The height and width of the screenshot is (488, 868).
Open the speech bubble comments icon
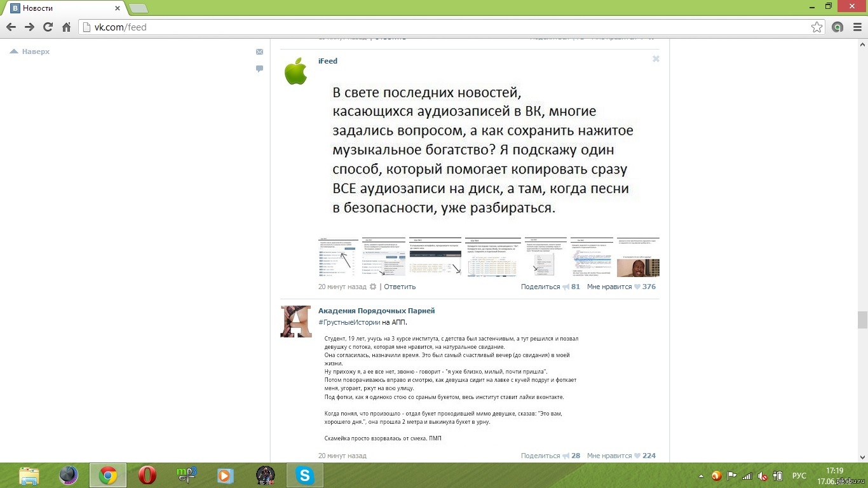(x=259, y=69)
